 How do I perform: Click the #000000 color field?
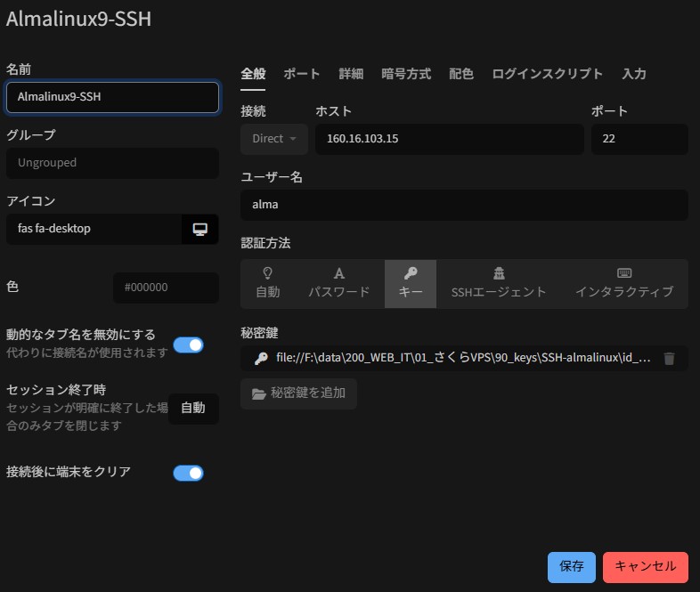166,288
